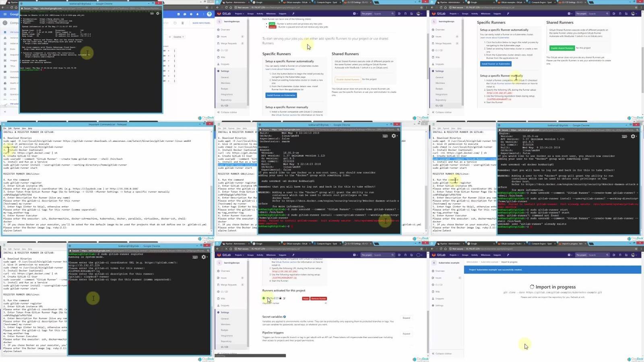Image resolution: width=644 pixels, height=362 pixels.
Task: Open File menu in Important Commands.txt Notepad
Action: pos(4,128)
